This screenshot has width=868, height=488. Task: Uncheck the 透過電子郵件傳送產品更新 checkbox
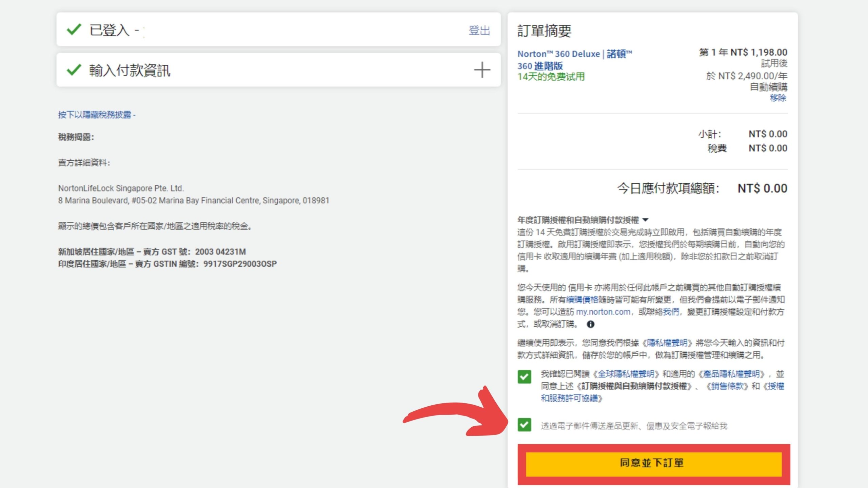(524, 425)
